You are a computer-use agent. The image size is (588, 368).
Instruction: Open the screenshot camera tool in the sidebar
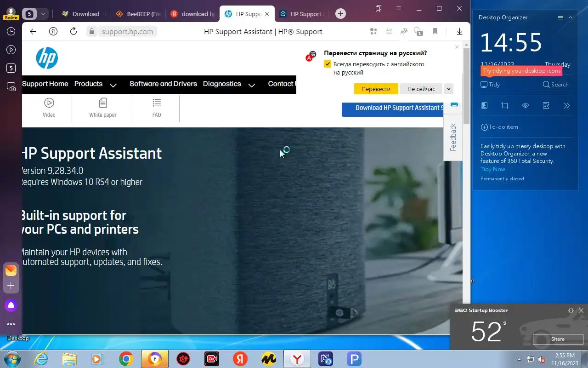click(11, 86)
